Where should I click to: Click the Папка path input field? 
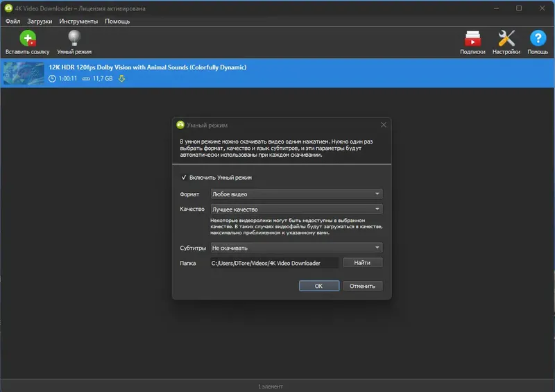coord(274,263)
